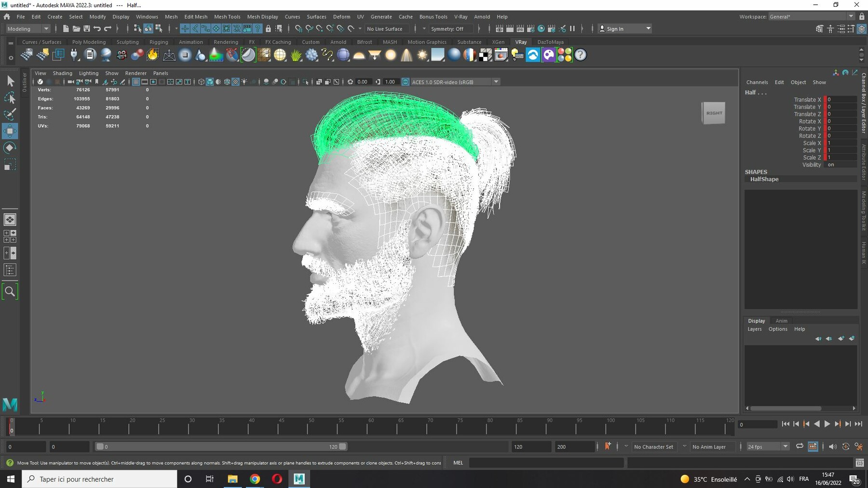Toggle use all lights in viewport
The width and height of the screenshot is (868, 488).
coord(244,82)
